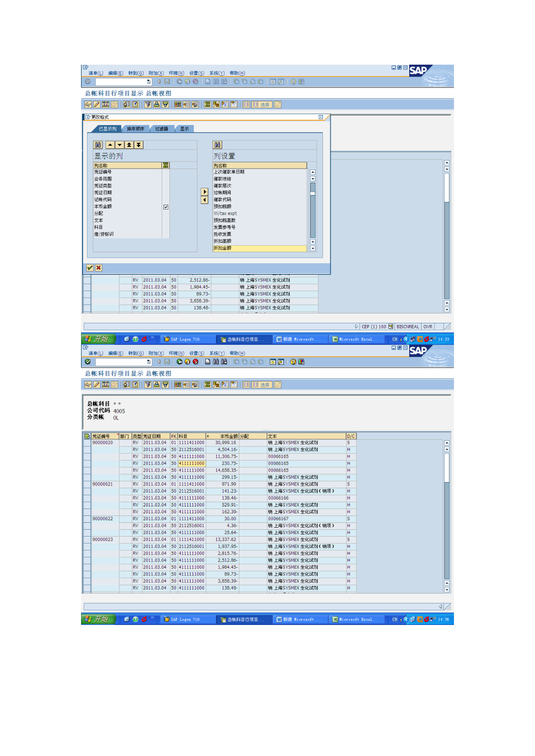Open the binoculars search above the 显示的列 list

click(98, 145)
